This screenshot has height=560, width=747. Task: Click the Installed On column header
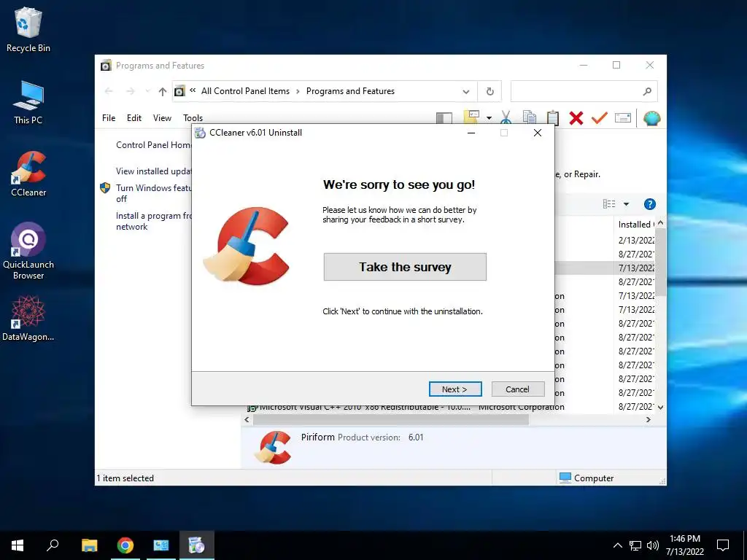point(635,225)
